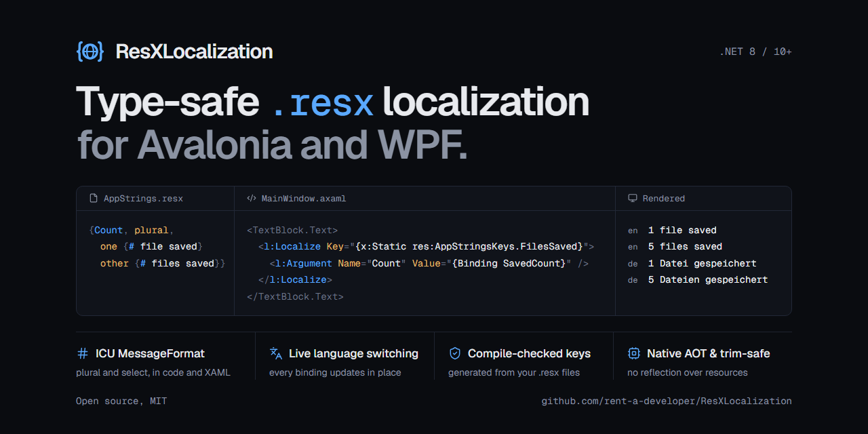Select the AppStrings.resx panel header
This screenshot has height=434, width=868.
[x=155, y=199]
